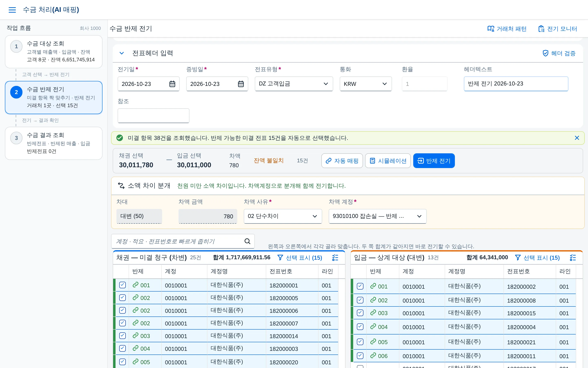Open the 전기 모니터 view
The height and width of the screenshot is (368, 588).
[558, 29]
